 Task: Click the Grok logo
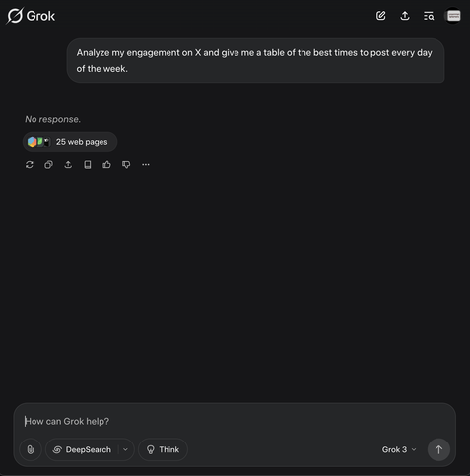pyautogui.click(x=31, y=16)
